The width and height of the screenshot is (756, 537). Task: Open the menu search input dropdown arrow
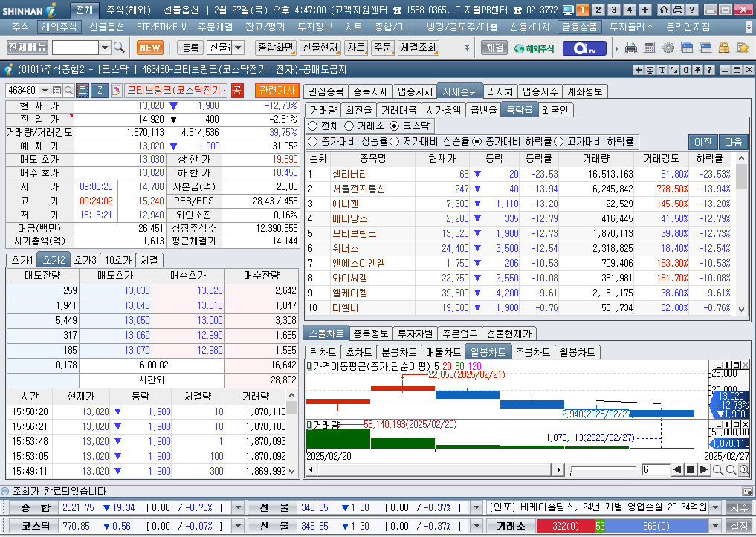105,48
